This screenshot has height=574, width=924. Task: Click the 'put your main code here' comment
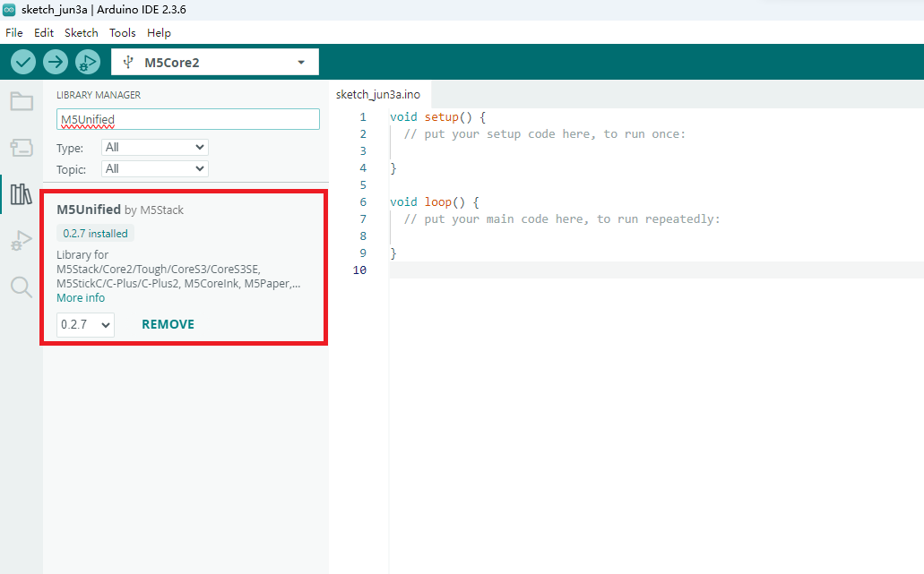[562, 219]
